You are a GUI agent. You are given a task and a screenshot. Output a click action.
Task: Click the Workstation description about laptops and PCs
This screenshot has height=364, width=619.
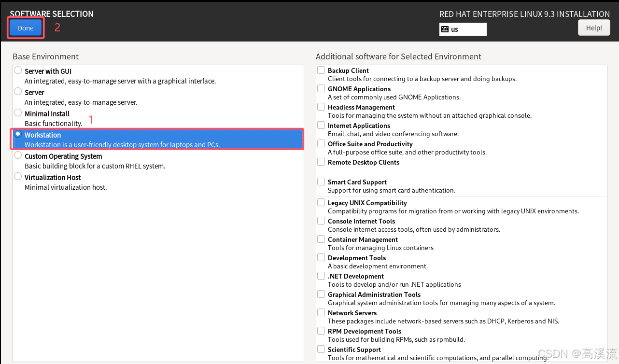coord(122,145)
